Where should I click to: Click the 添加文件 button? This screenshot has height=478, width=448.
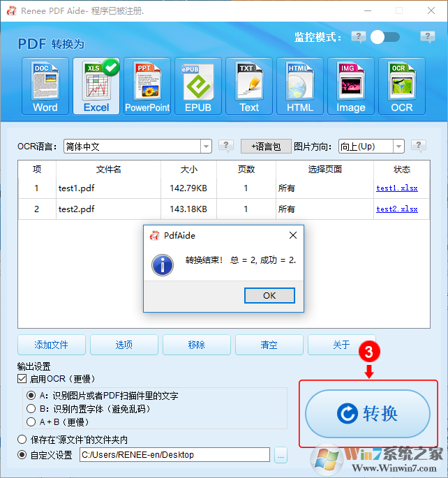coord(52,345)
